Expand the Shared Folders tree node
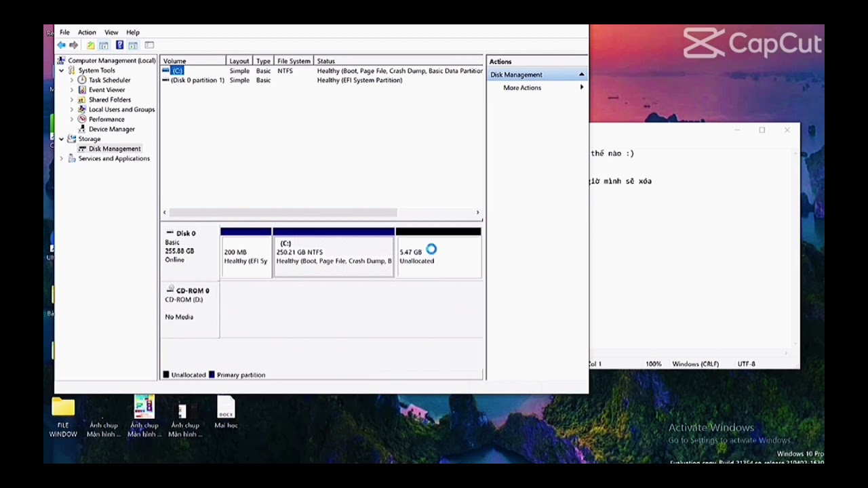This screenshot has width=868, height=488. (x=72, y=100)
